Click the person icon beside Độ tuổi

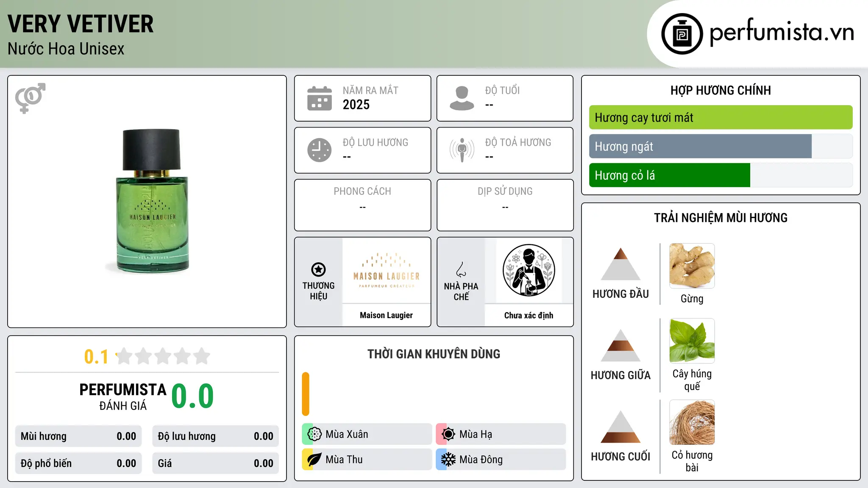click(462, 98)
